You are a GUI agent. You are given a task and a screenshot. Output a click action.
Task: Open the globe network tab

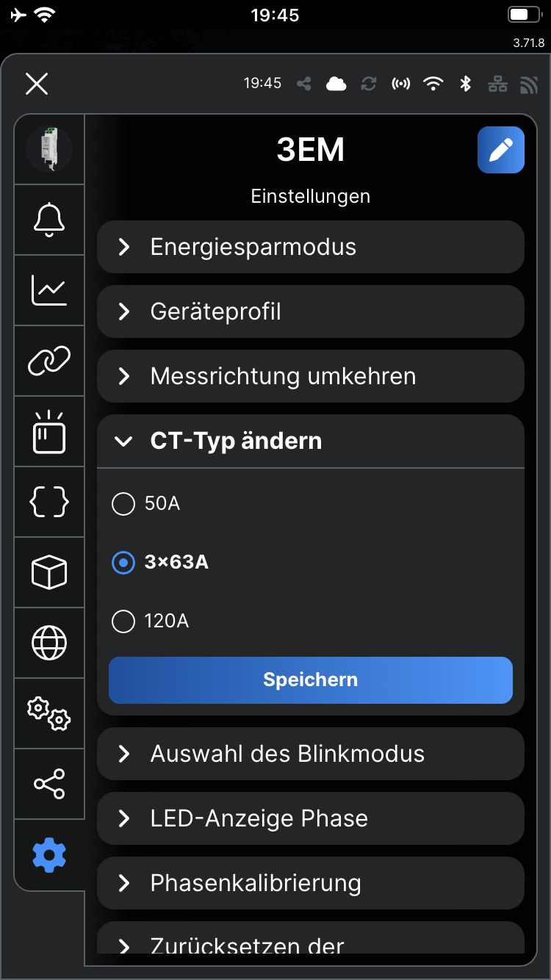49,643
